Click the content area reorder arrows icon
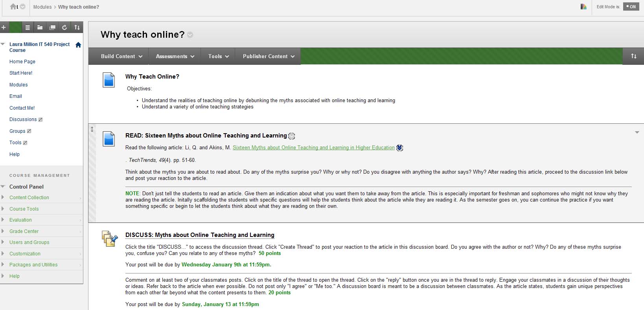This screenshot has height=310, width=644. click(633, 56)
